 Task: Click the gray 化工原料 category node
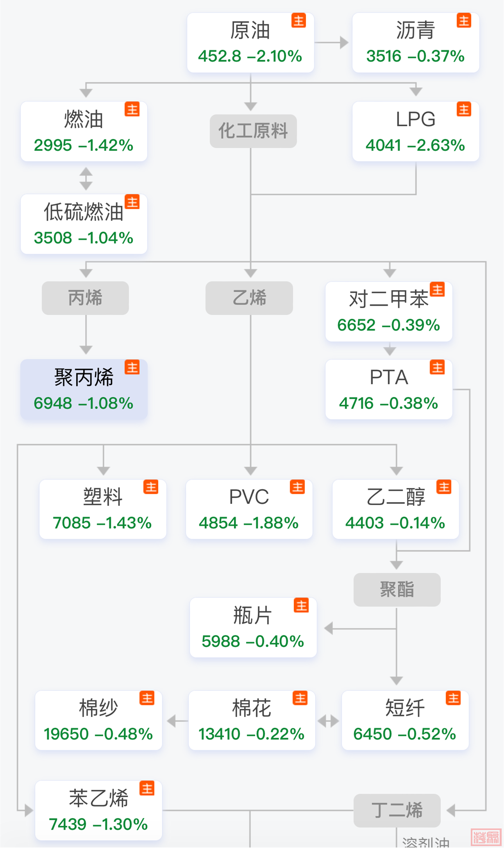[253, 131]
